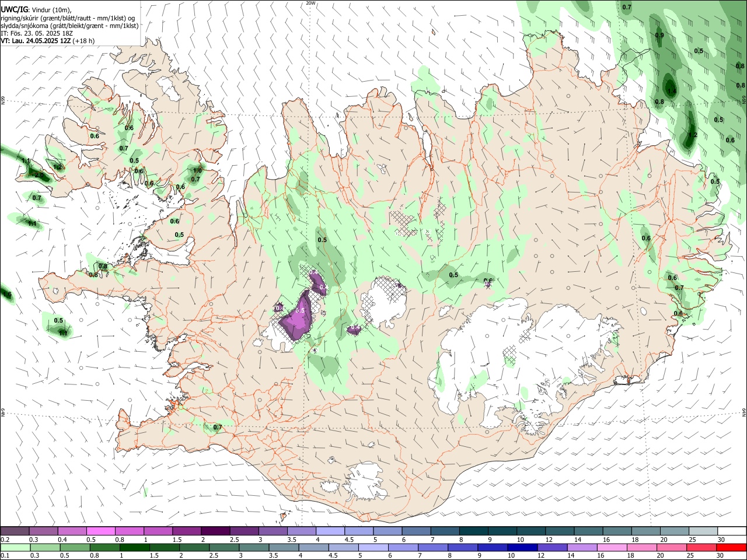Click the "1.0" precipitation value label
The width and height of the screenshot is (747, 560).
pyautogui.click(x=197, y=171)
